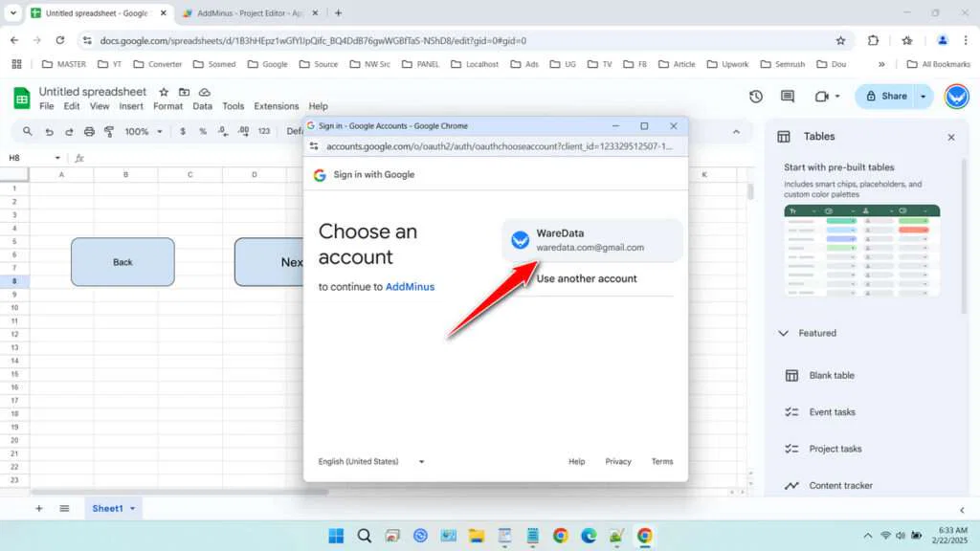Open the Extensions menu
The width and height of the screenshot is (980, 551).
coord(276,106)
